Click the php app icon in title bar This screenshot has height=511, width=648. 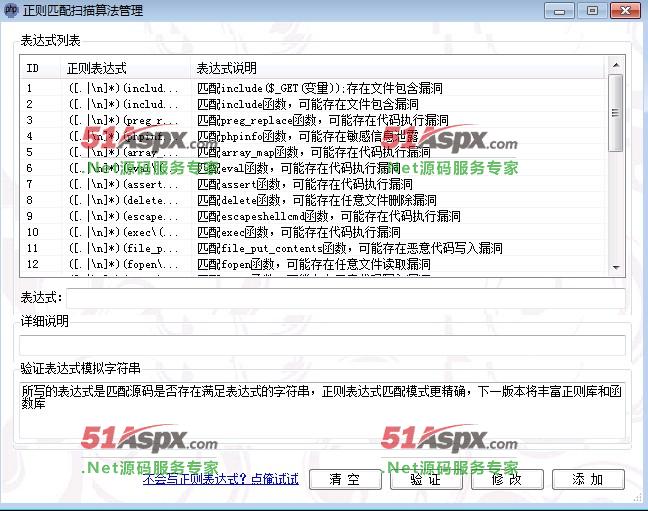point(11,10)
